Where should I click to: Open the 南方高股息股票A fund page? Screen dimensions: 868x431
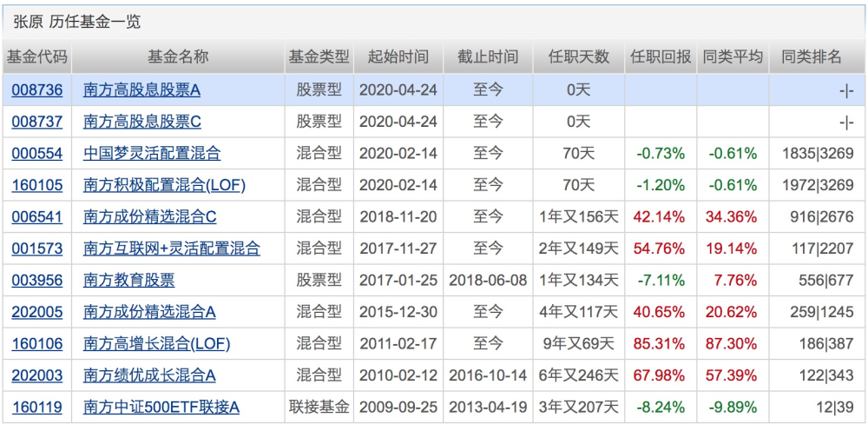(x=141, y=90)
